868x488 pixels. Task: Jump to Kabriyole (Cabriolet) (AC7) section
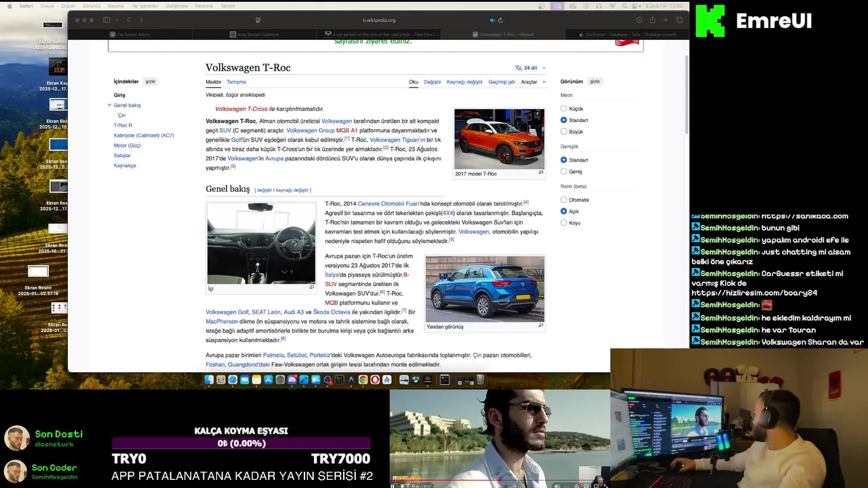pos(144,136)
